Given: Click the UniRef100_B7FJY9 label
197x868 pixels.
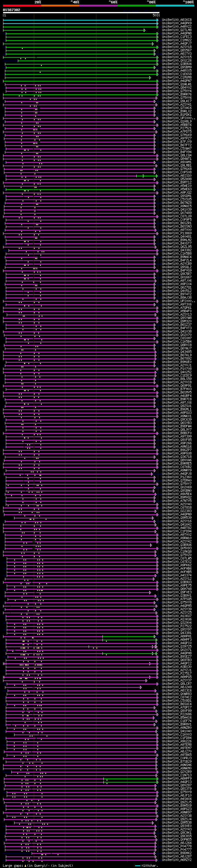Looking at the screenshot, I should tap(176, 142).
